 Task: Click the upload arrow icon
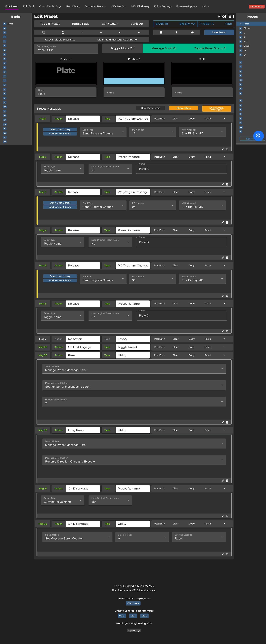tap(177, 33)
